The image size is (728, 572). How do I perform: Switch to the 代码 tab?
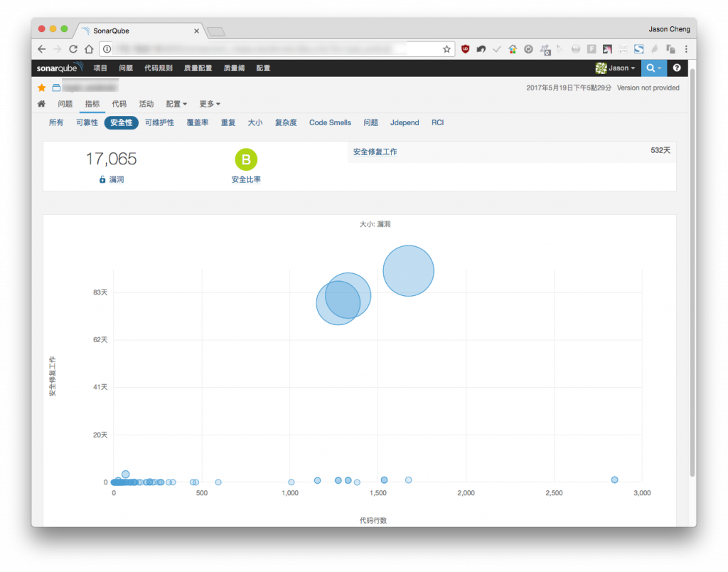coord(119,104)
